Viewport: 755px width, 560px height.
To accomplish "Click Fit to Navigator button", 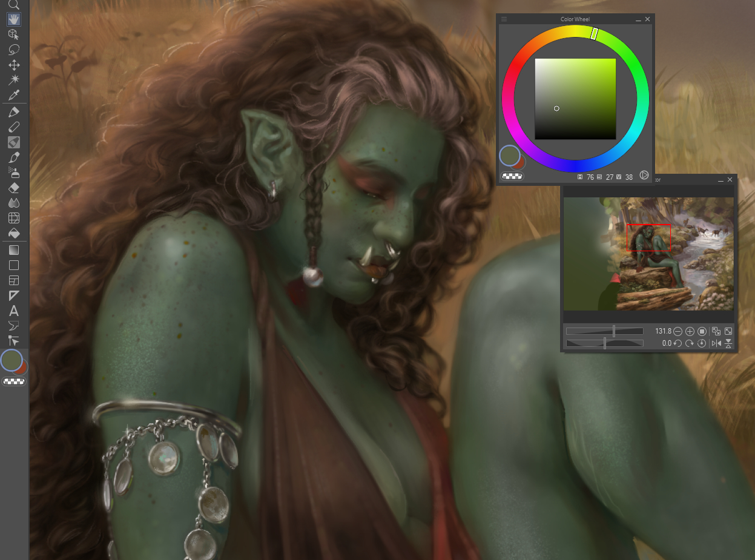I will pos(717,331).
